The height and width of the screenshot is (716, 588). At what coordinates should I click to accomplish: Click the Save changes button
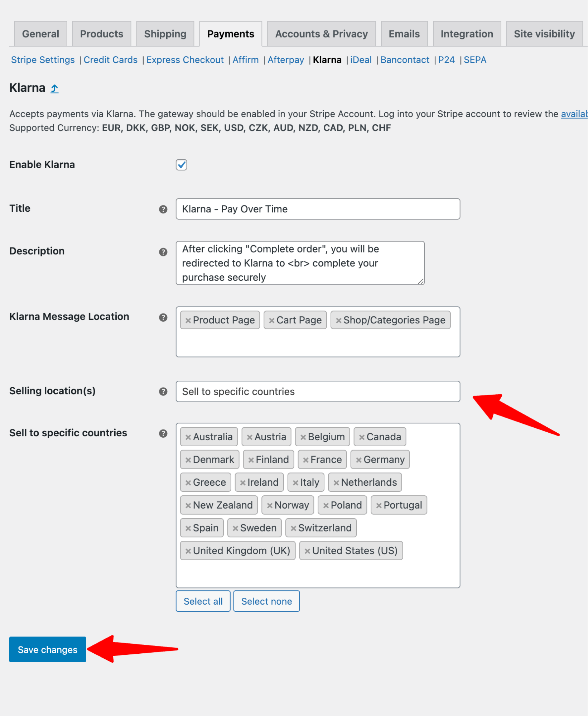click(48, 649)
